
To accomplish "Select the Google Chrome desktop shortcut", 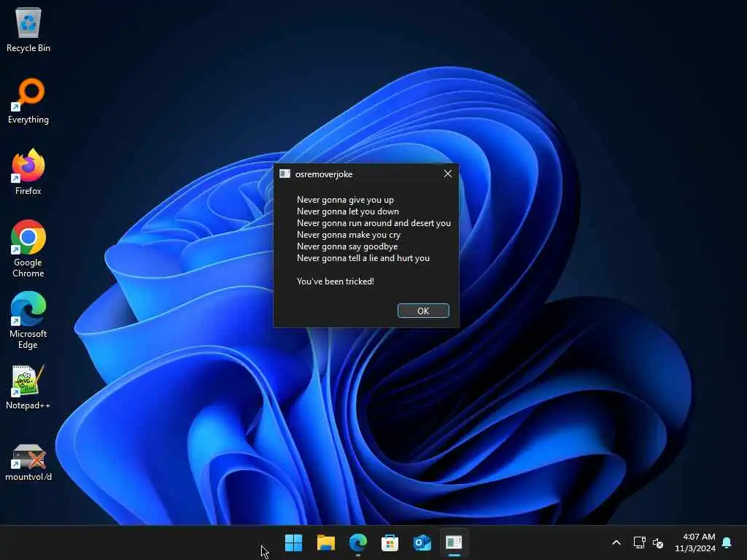I will point(28,249).
